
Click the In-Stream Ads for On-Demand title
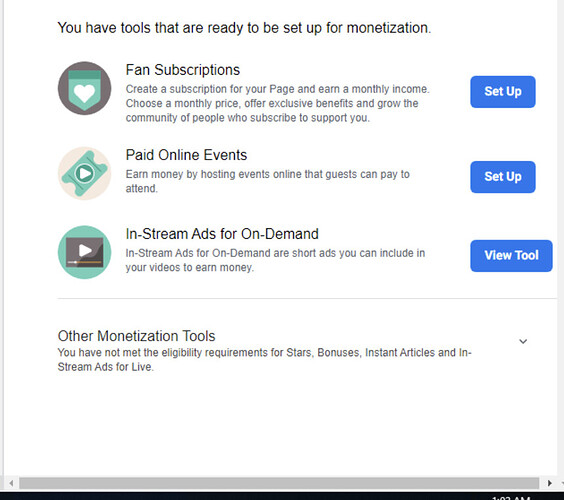pyautogui.click(x=222, y=234)
